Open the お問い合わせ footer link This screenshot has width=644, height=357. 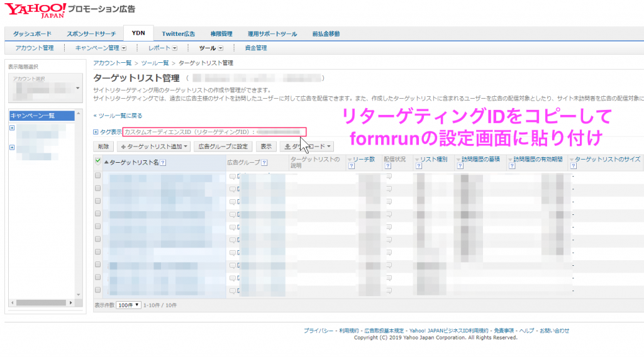(555, 331)
